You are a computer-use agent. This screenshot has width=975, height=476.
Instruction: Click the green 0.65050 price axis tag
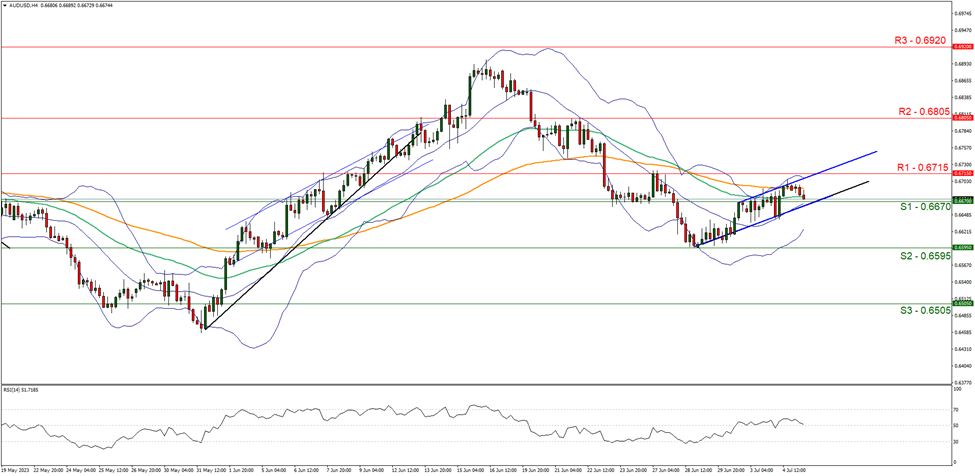pos(963,304)
